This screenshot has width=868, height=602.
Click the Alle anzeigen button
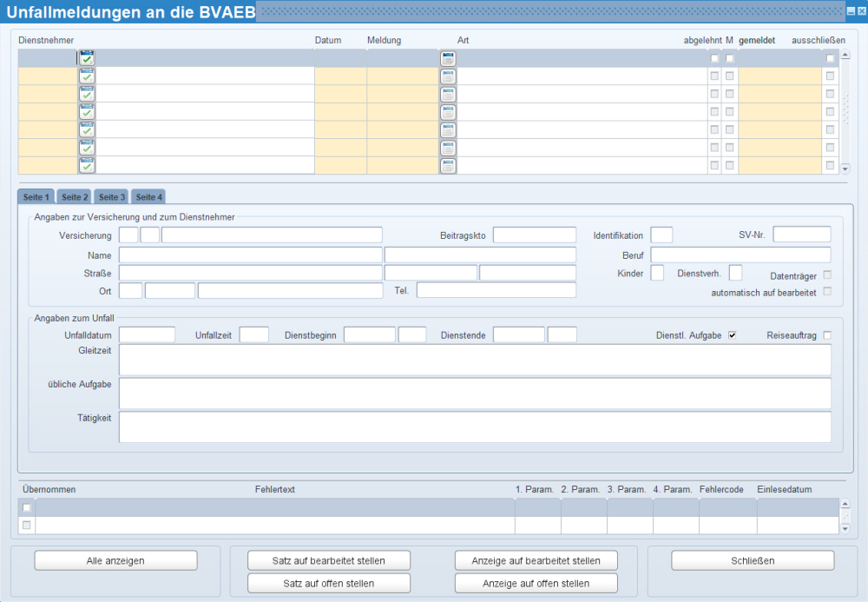115,560
